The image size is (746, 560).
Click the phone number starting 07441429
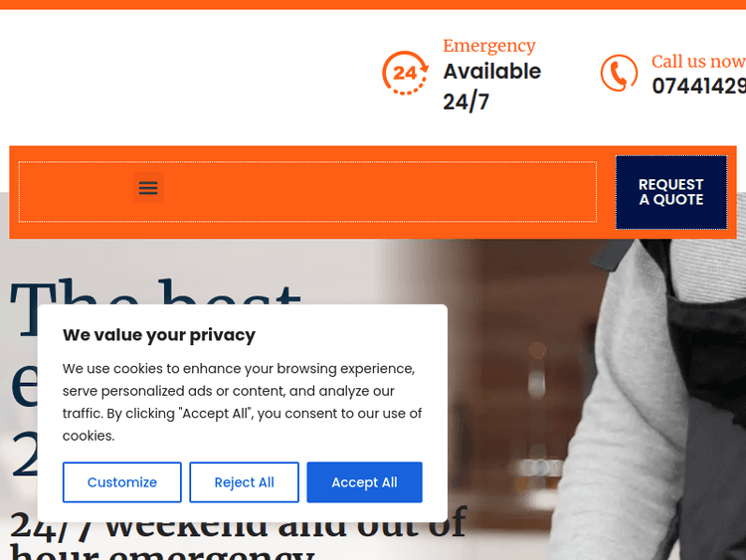[x=698, y=87]
